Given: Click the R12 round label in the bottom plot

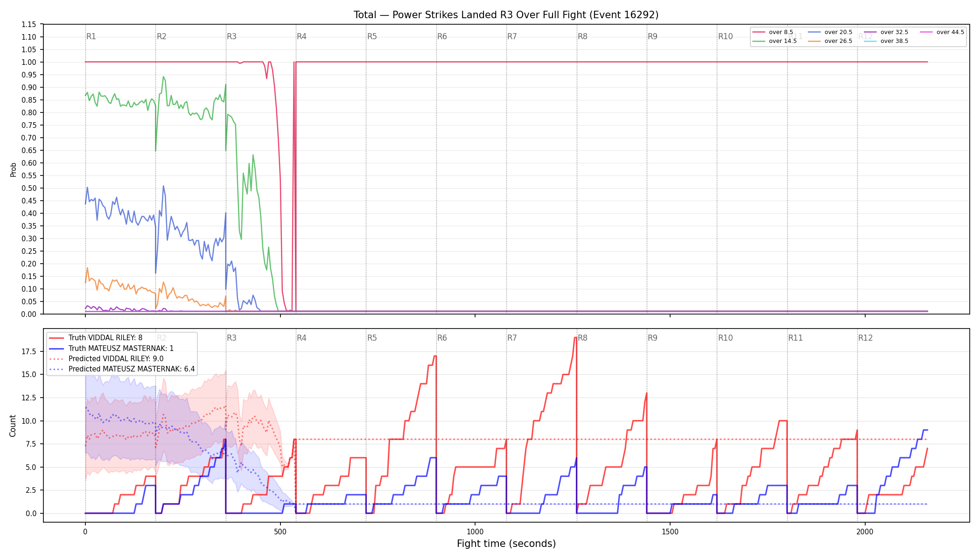Looking at the screenshot, I should pyautogui.click(x=866, y=338).
